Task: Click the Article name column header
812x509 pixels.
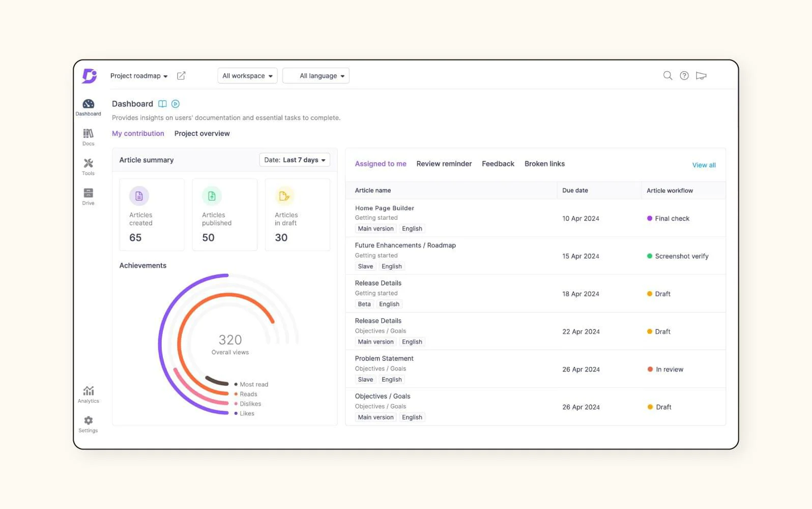Action: (373, 190)
